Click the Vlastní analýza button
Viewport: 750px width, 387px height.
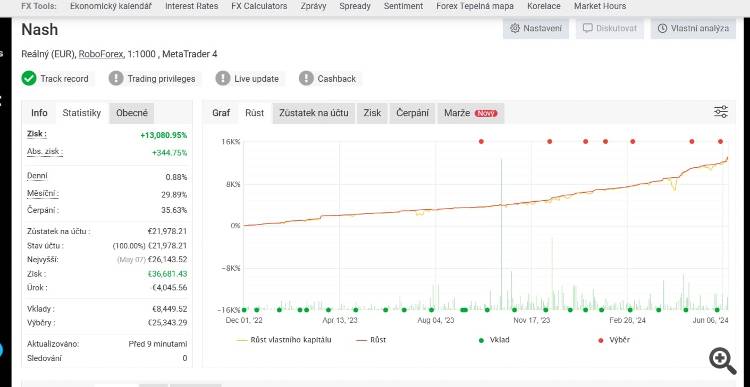pyautogui.click(x=693, y=28)
